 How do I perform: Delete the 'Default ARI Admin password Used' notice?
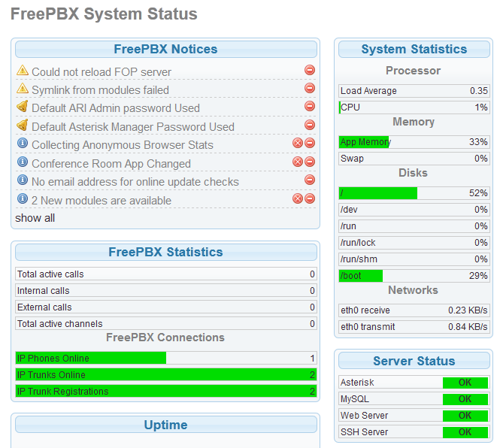click(x=310, y=106)
